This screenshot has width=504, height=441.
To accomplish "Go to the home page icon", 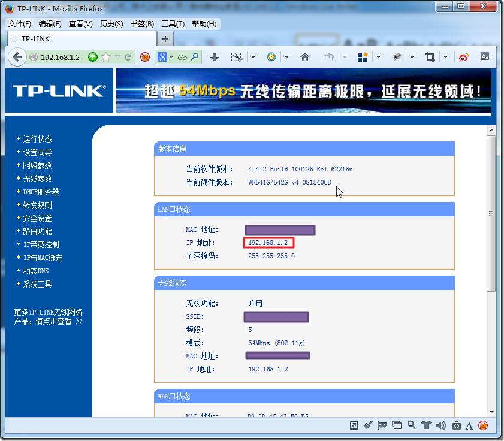I will point(304,57).
